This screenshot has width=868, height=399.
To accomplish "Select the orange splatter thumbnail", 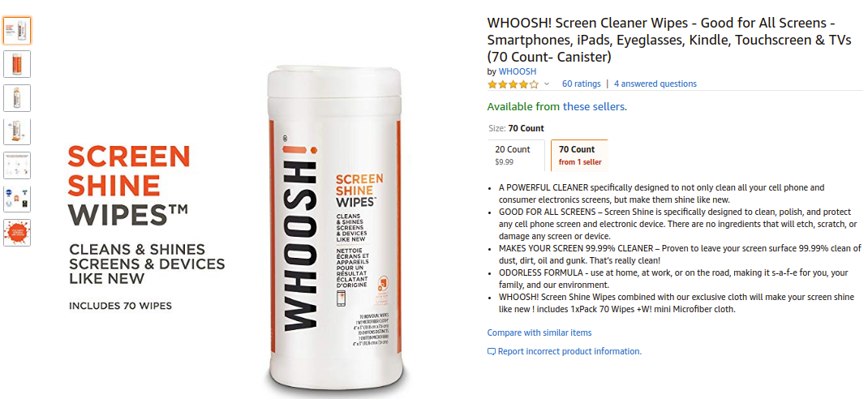I will (16, 233).
